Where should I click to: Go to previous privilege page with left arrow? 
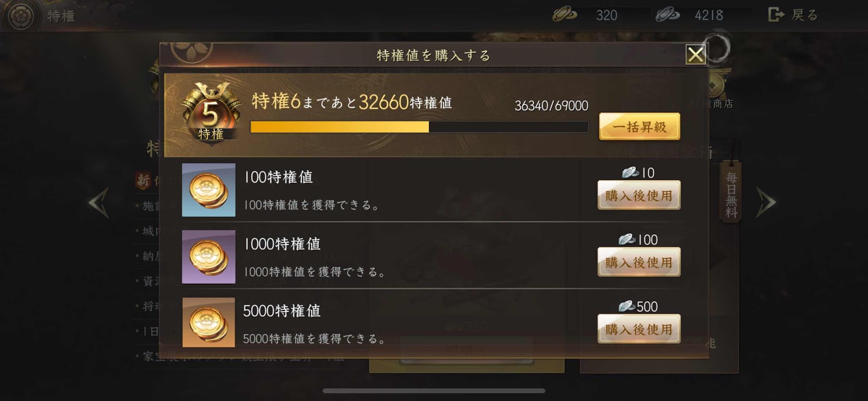click(x=99, y=202)
